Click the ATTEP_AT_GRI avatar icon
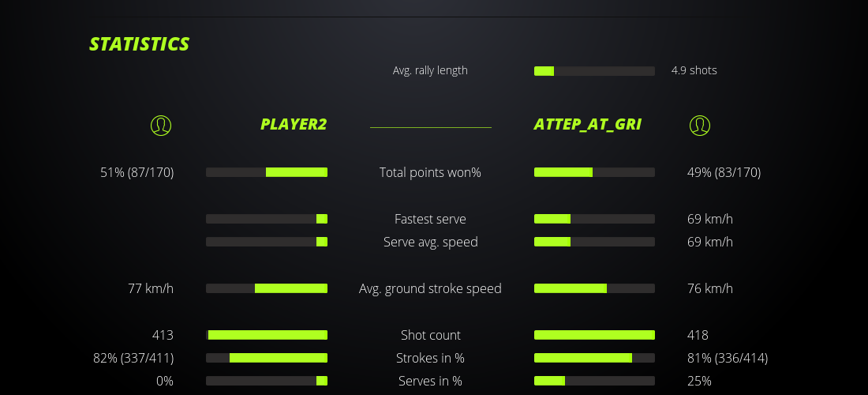This screenshot has width=868, height=395. [x=700, y=125]
